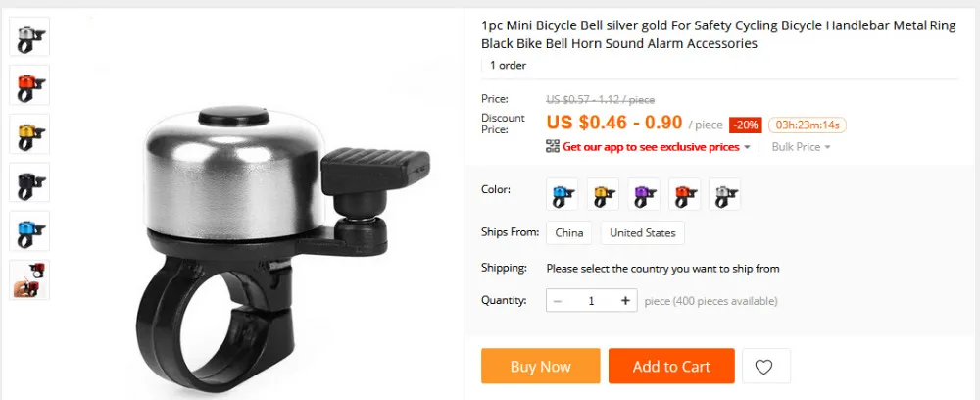Click the QR code app icon
The width and height of the screenshot is (980, 400).
(x=553, y=146)
